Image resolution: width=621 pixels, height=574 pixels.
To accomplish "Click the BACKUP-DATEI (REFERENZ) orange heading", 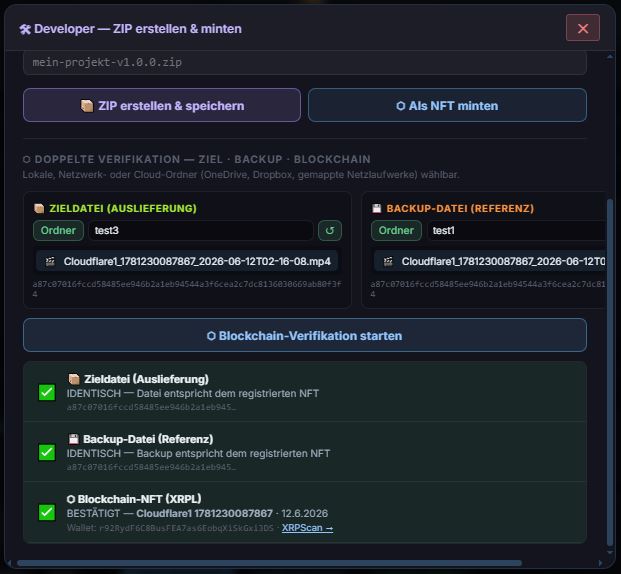I will [x=460, y=208].
